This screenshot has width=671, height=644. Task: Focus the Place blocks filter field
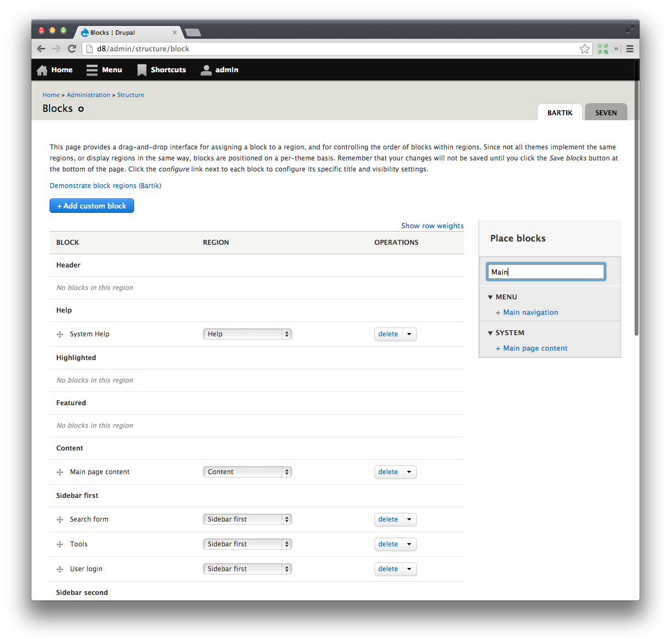click(x=546, y=272)
